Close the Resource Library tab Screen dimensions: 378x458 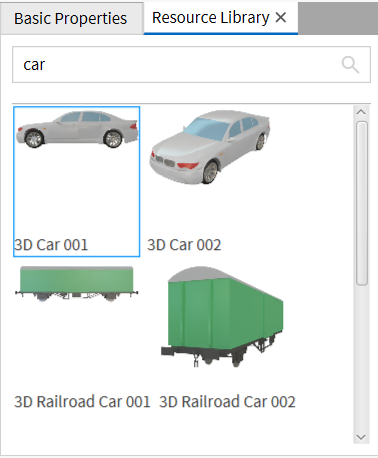pyautogui.click(x=281, y=17)
